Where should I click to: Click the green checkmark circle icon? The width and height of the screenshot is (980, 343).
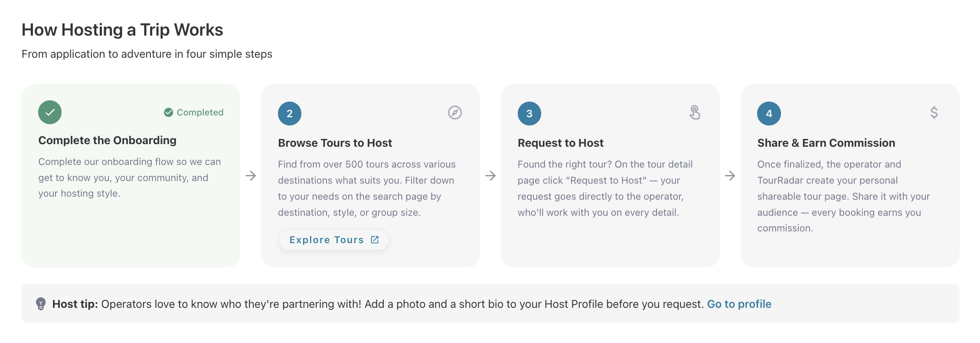50,112
